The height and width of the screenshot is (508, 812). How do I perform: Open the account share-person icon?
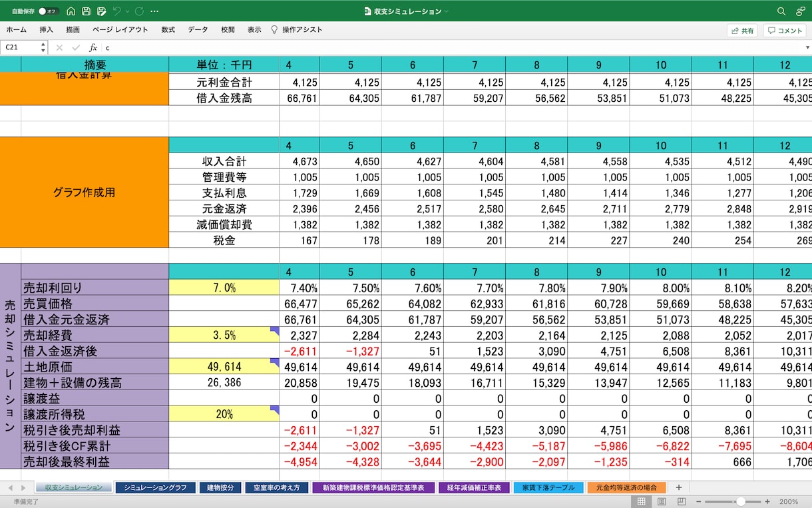[x=800, y=11]
